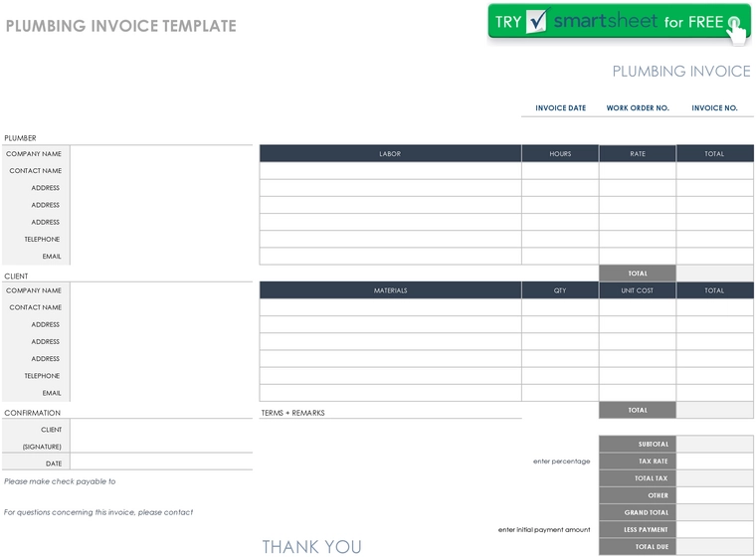Screen dimensions: 756x557
Task: Click the MATERIALS column header
Action: [x=390, y=290]
